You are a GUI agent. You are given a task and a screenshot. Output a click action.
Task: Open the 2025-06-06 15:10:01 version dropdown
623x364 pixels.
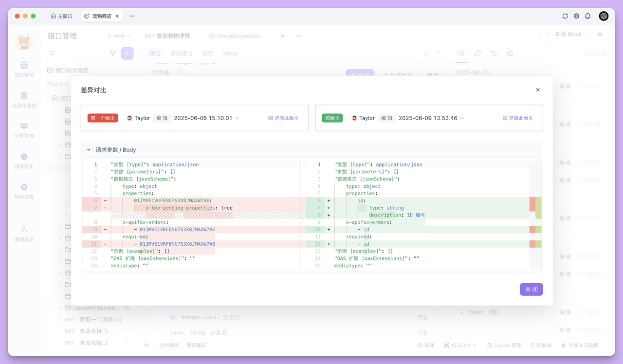(207, 118)
